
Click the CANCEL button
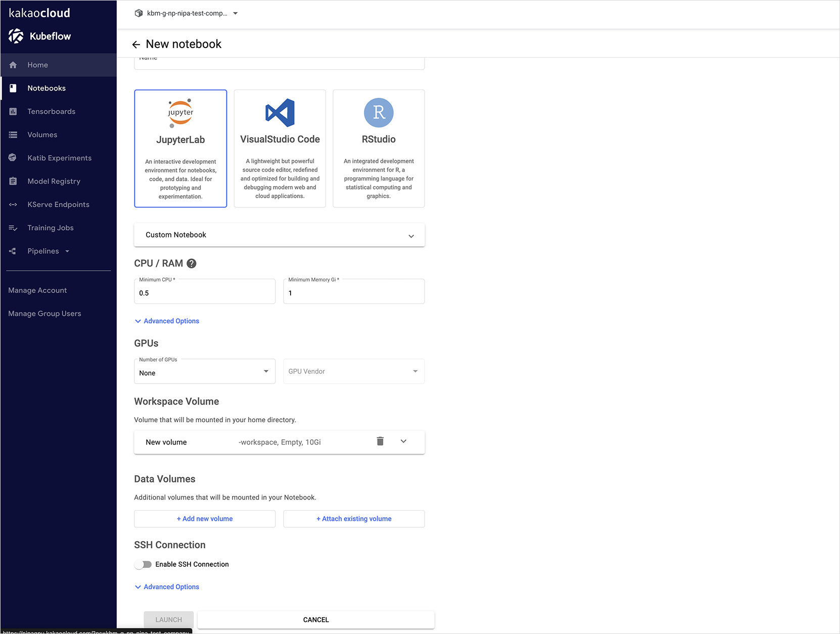coord(316,620)
